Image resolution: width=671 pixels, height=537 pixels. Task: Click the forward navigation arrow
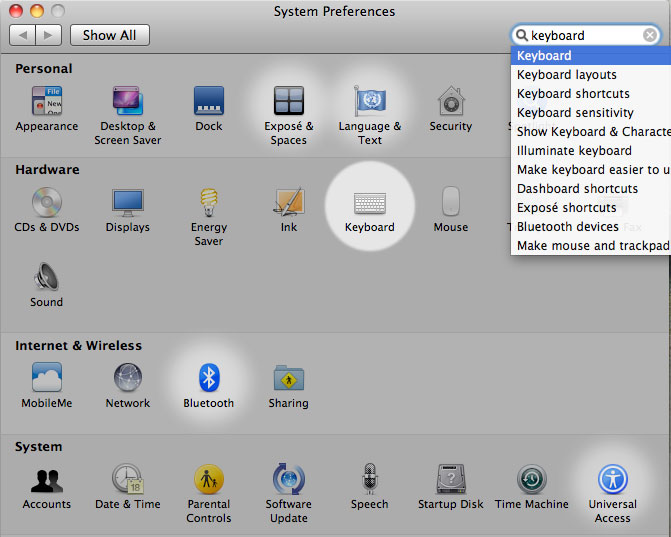tap(49, 35)
